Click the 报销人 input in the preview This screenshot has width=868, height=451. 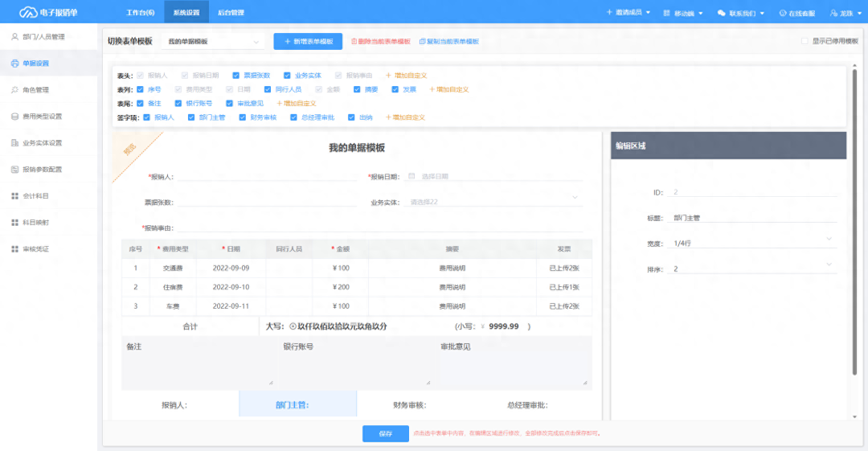point(268,177)
